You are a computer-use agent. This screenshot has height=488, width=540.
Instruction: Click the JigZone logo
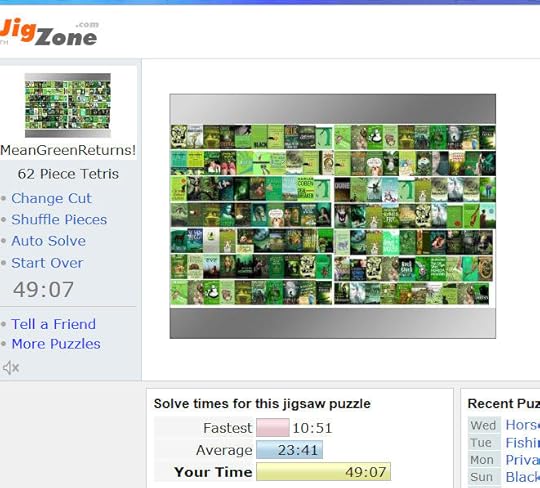pyautogui.click(x=49, y=32)
